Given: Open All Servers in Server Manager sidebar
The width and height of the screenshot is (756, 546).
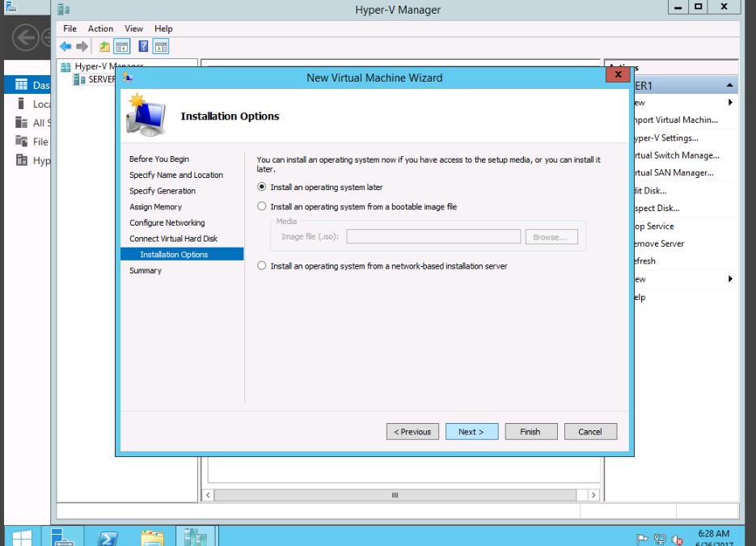Looking at the screenshot, I should [27, 122].
